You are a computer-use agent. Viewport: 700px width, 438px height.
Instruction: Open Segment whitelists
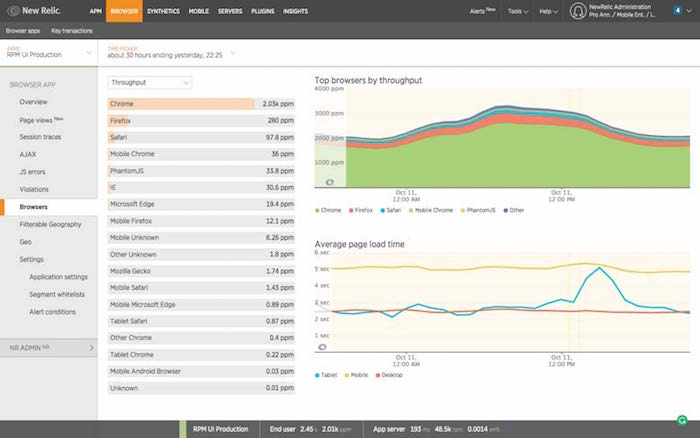pyautogui.click(x=57, y=294)
